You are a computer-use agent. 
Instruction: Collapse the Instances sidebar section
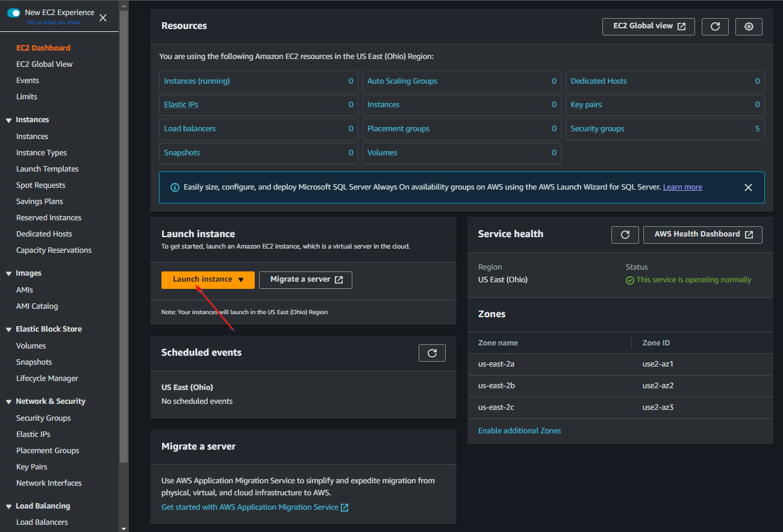point(8,120)
